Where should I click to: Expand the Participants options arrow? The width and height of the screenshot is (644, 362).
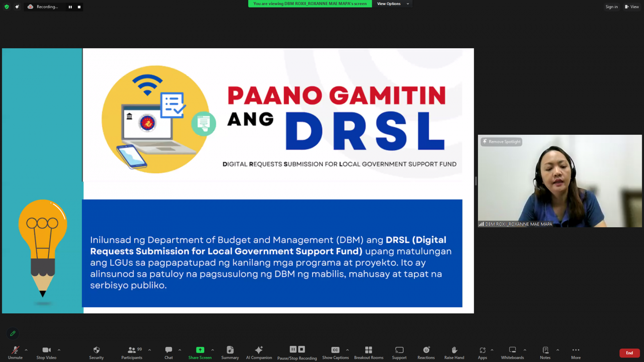[x=150, y=350]
